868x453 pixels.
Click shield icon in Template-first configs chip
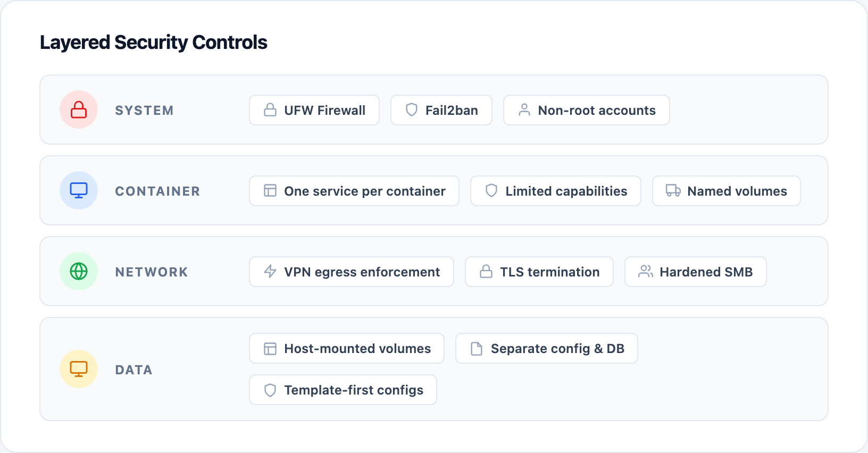click(x=270, y=390)
